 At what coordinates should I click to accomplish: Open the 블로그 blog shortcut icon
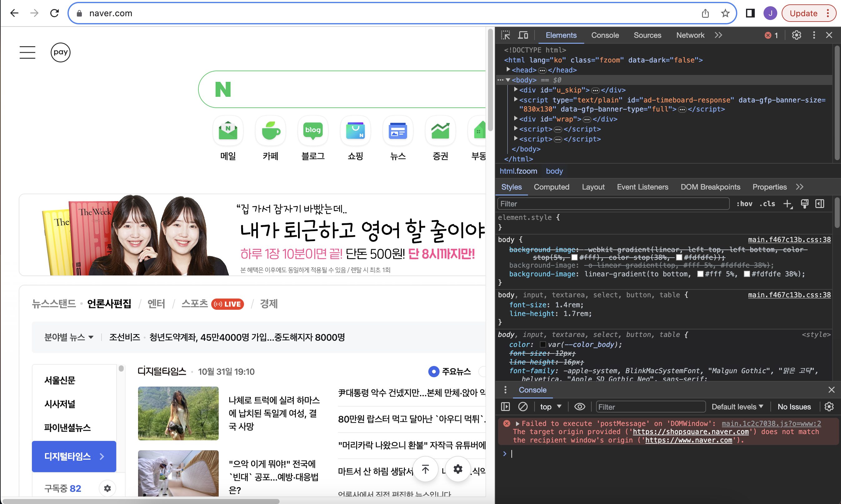(313, 131)
